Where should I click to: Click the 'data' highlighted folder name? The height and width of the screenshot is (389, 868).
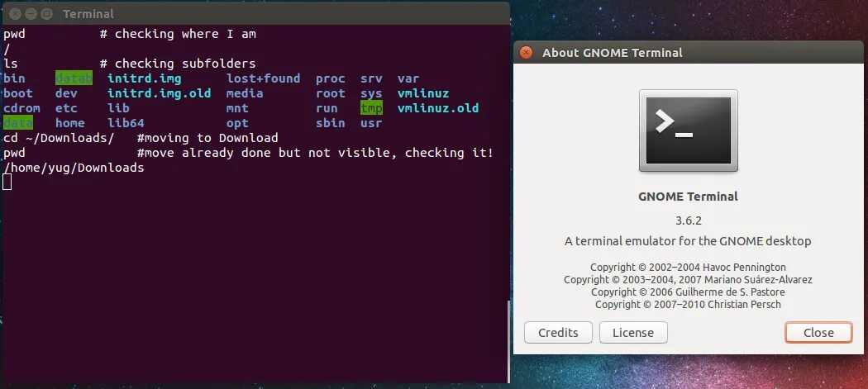tap(17, 123)
